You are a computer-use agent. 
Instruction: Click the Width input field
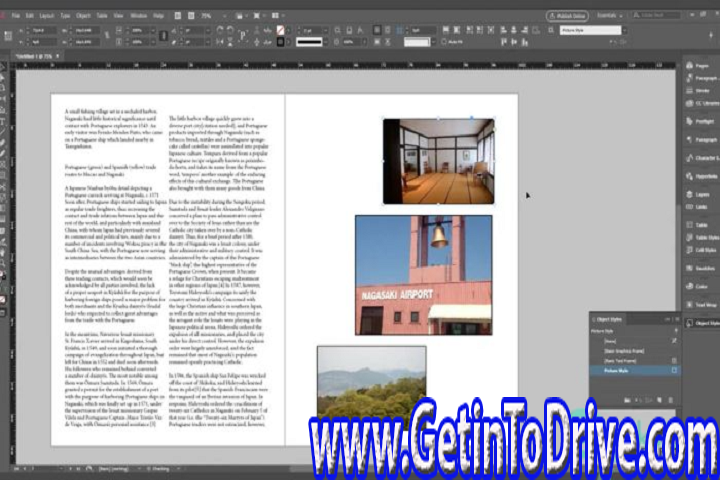[86, 31]
